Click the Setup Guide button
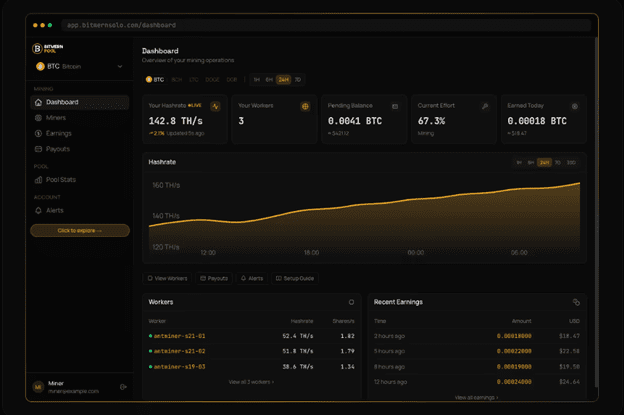 point(294,278)
